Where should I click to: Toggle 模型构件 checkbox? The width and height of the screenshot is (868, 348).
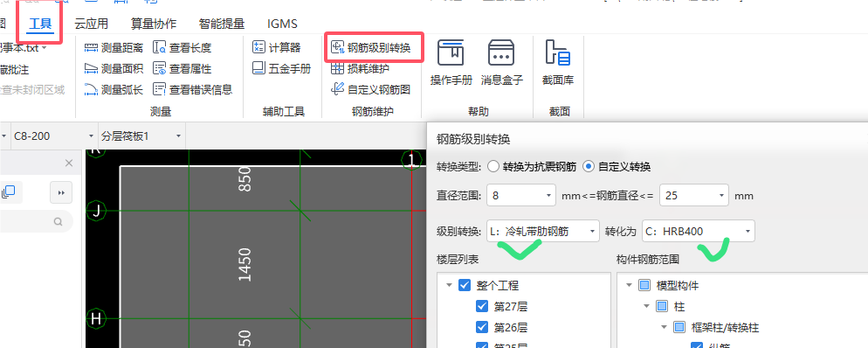pos(644,286)
